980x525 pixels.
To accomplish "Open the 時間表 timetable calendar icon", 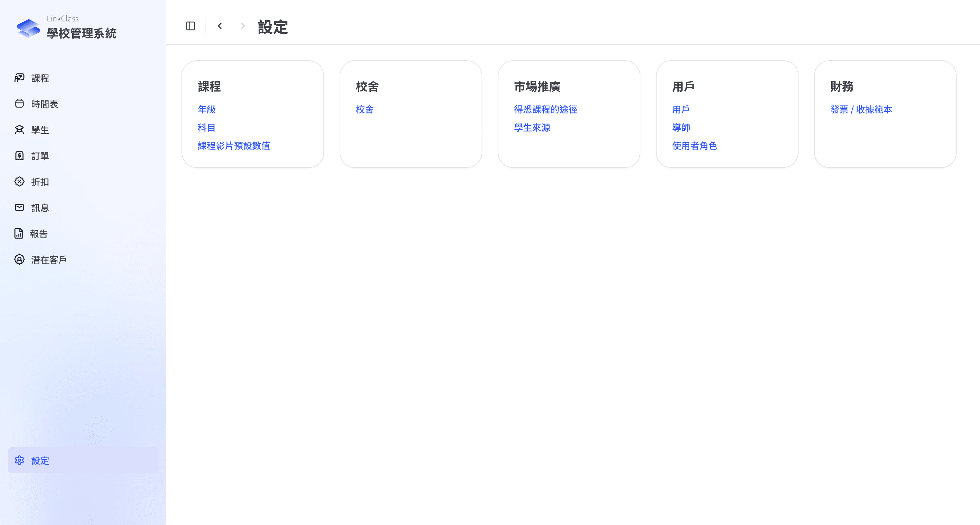I will coord(19,104).
